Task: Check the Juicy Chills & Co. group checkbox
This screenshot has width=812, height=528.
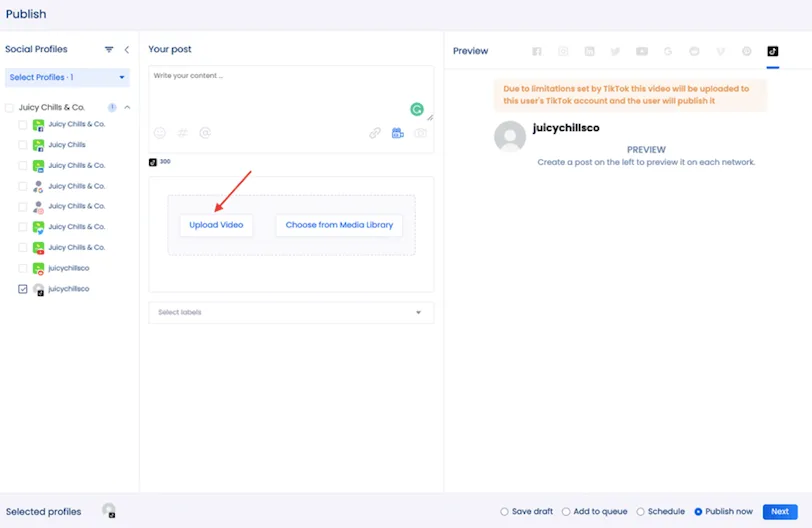Action: click(10, 108)
